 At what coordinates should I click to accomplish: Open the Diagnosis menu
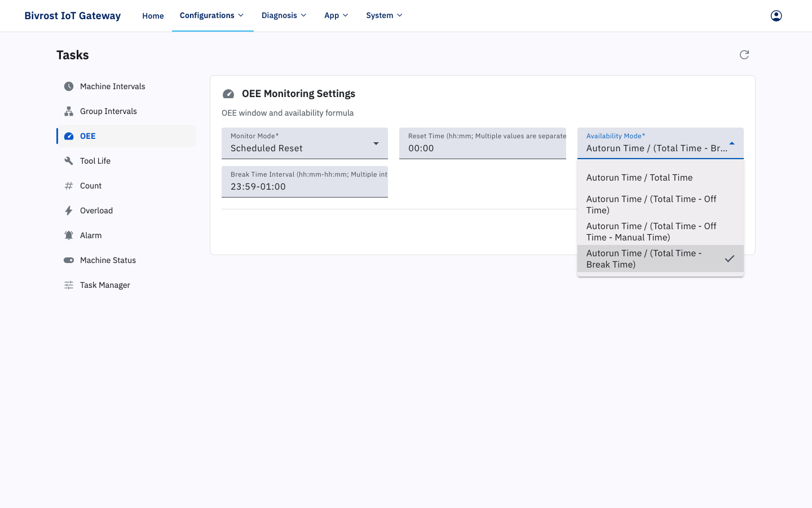(x=284, y=15)
